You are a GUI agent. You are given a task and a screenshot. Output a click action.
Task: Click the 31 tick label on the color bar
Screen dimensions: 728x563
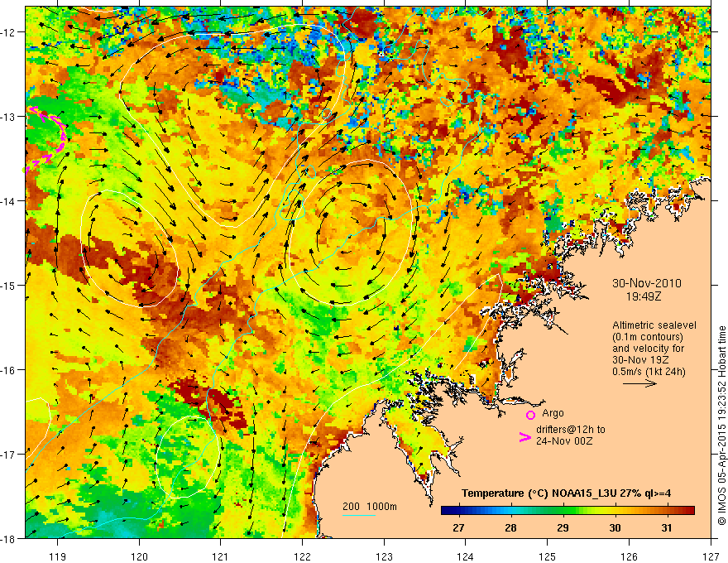click(667, 527)
